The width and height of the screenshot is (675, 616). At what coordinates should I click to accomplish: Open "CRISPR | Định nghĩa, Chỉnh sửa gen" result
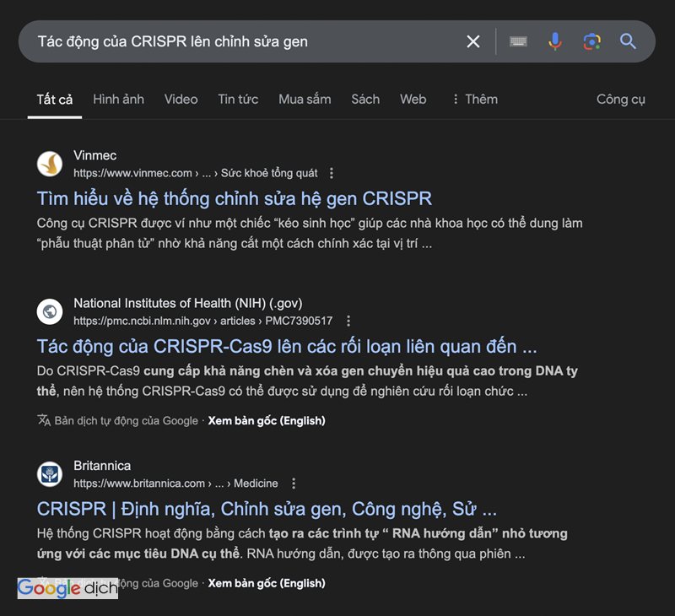(267, 509)
